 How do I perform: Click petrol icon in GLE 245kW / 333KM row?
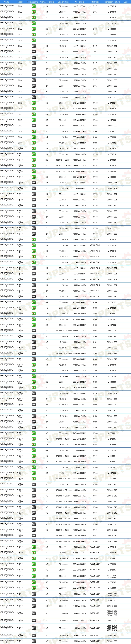[34, 103]
